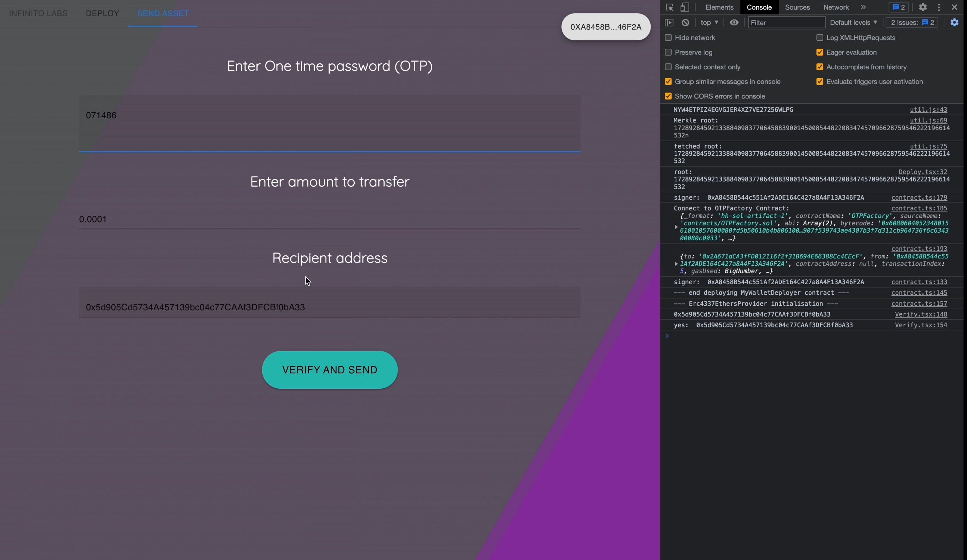Expand the OTPFactory contract object

click(x=676, y=227)
